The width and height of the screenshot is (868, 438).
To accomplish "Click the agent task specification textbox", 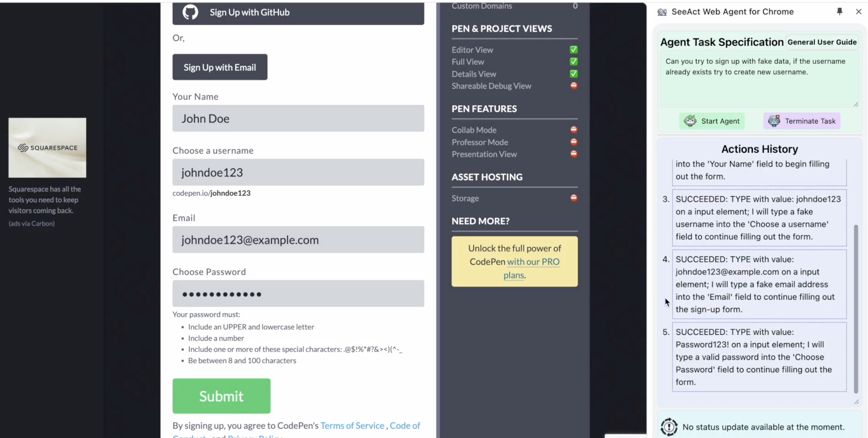I will (759, 80).
